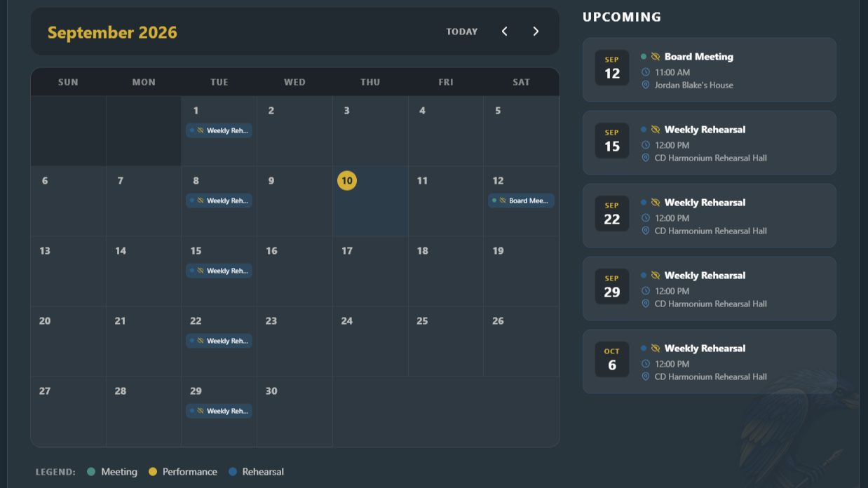Click the Meeting legend label
Screen dimensions: 868x488
tap(119, 472)
